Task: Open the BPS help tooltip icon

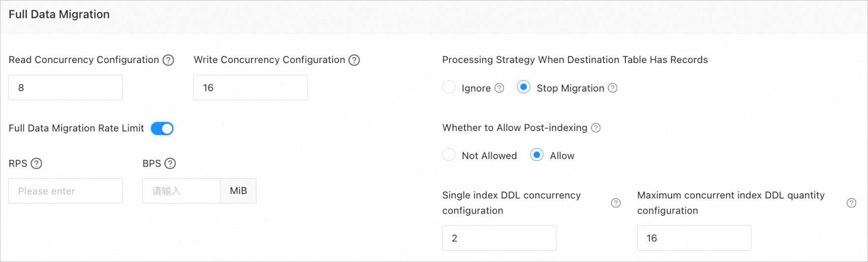Action: pos(170,164)
